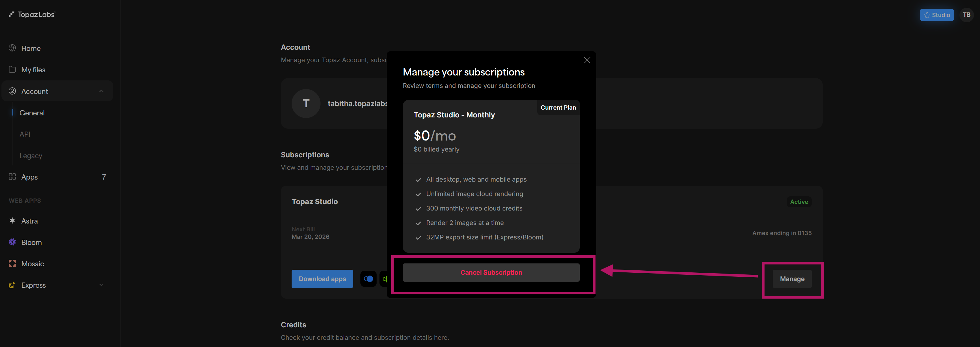Select the Legacy account tab
The height and width of the screenshot is (347, 980).
[31, 156]
